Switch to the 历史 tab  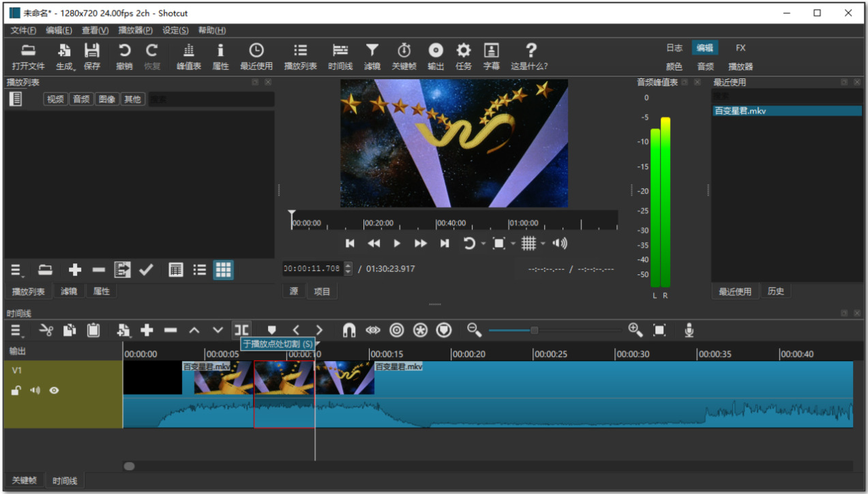[x=776, y=291]
